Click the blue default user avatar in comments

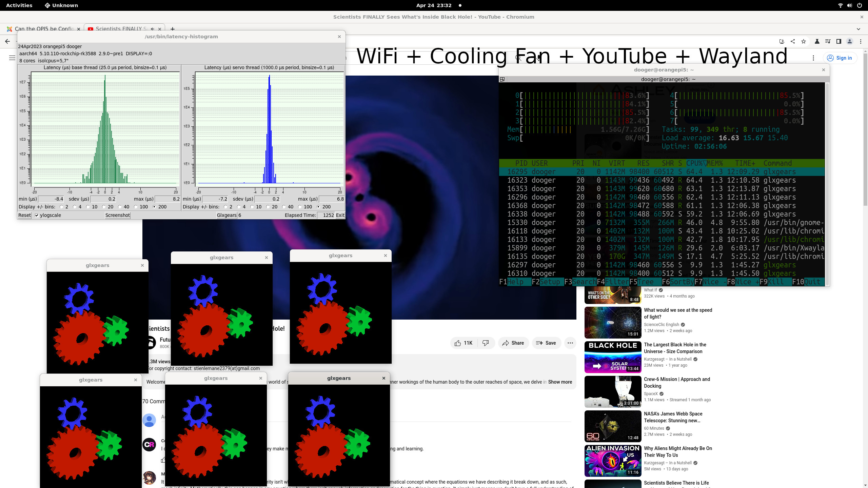click(x=149, y=420)
